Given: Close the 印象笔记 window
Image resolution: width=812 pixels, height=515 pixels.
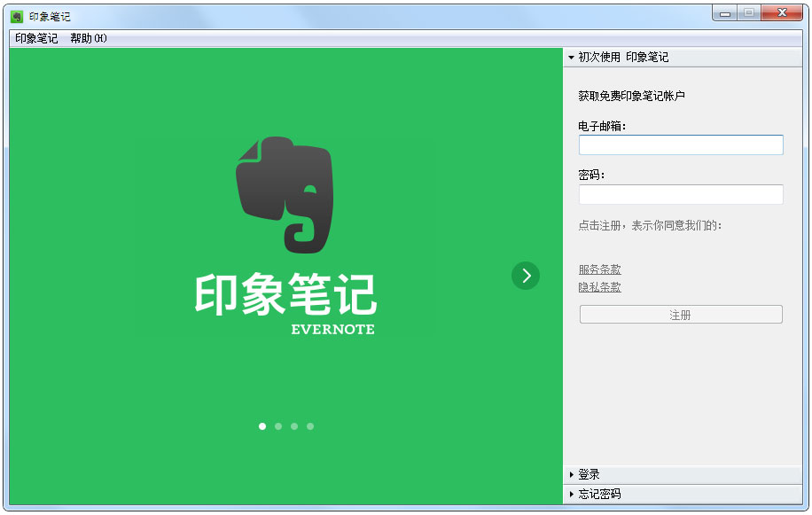Looking at the screenshot, I should [782, 13].
